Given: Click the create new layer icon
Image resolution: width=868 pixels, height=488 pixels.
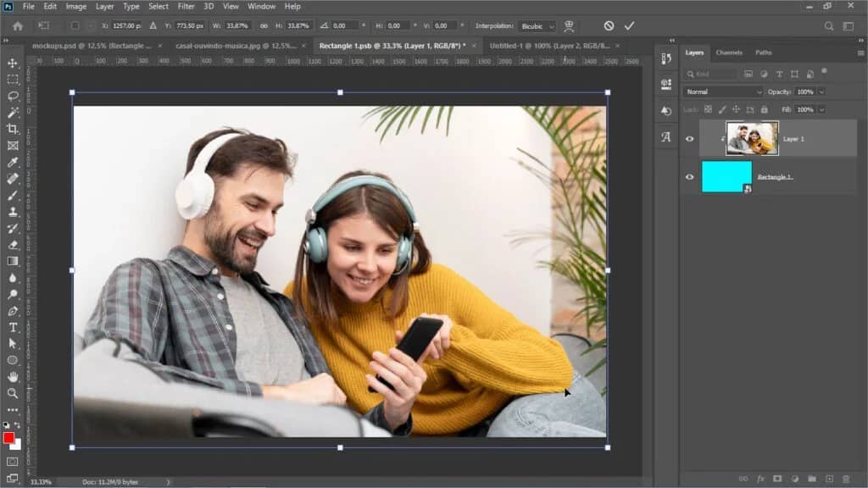Looking at the screenshot, I should pyautogui.click(x=829, y=479).
